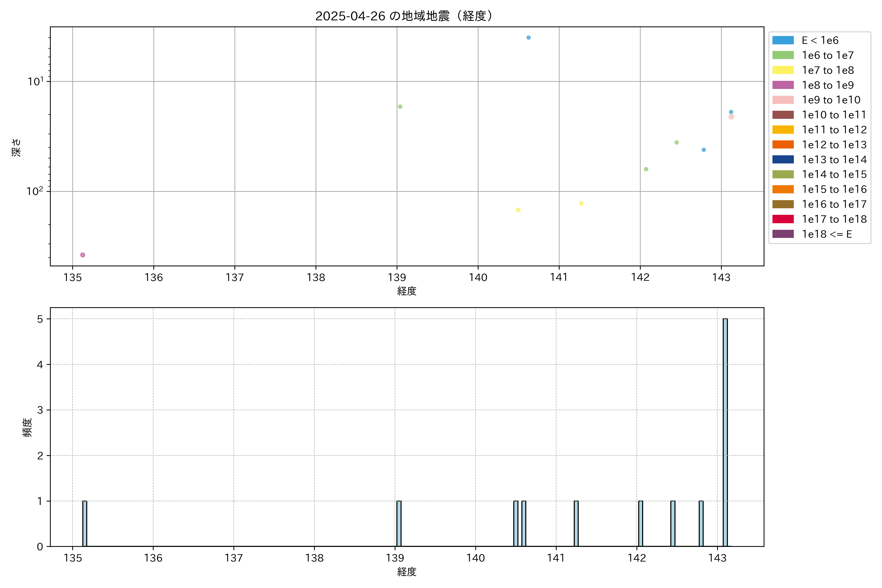Click the yellow scatter point near longitude 141.3
This screenshot has width=882, height=588.
pos(581,203)
